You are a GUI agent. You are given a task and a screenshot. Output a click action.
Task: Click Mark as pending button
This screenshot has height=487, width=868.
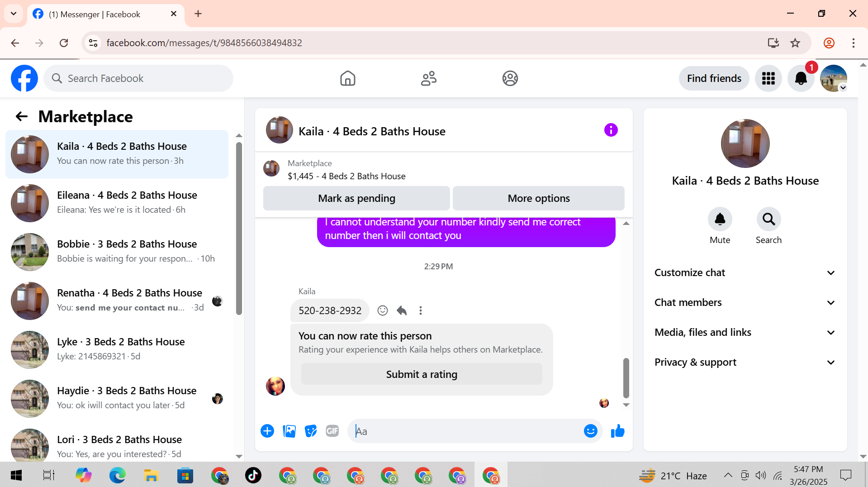point(356,198)
